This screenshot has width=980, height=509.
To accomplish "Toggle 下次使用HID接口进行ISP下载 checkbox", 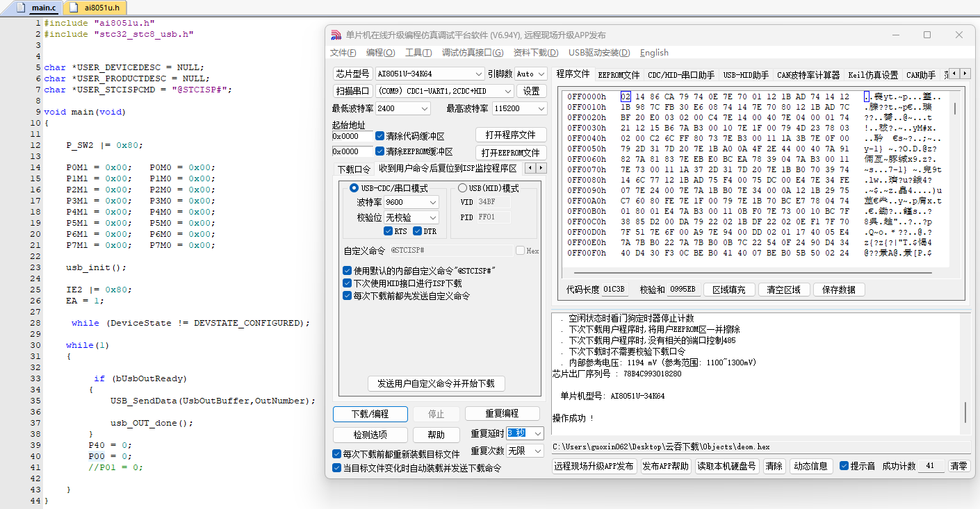I will pyautogui.click(x=347, y=283).
